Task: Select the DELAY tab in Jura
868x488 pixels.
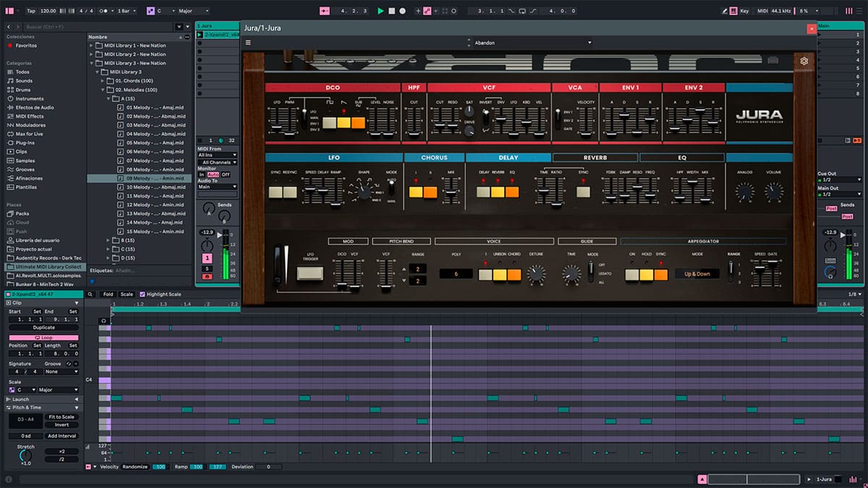Action: point(508,157)
